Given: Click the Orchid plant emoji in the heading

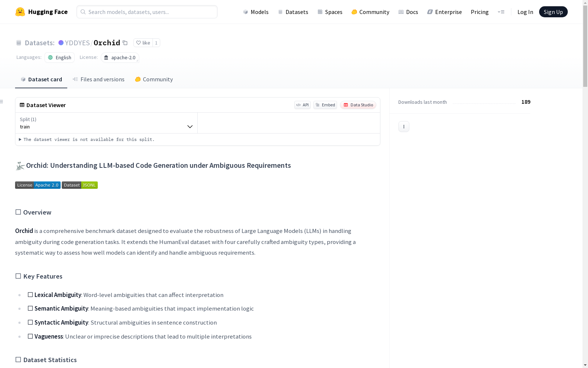Looking at the screenshot, I should [x=20, y=166].
